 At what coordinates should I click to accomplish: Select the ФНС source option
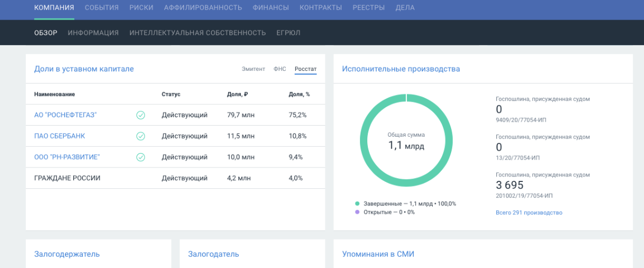[x=280, y=69]
